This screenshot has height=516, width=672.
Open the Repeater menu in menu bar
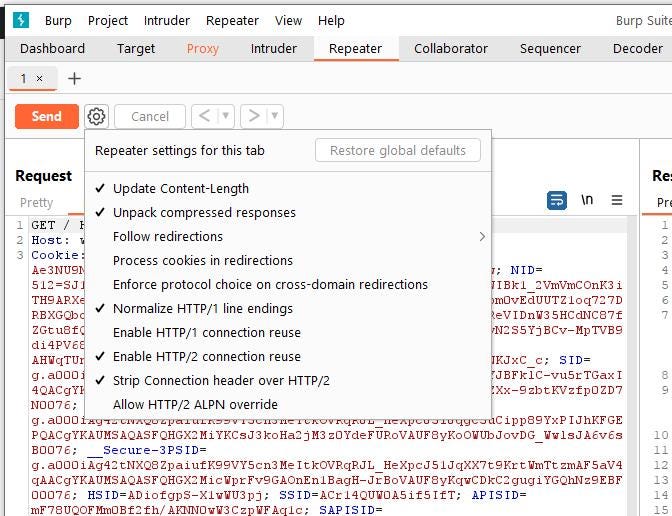coord(232,21)
